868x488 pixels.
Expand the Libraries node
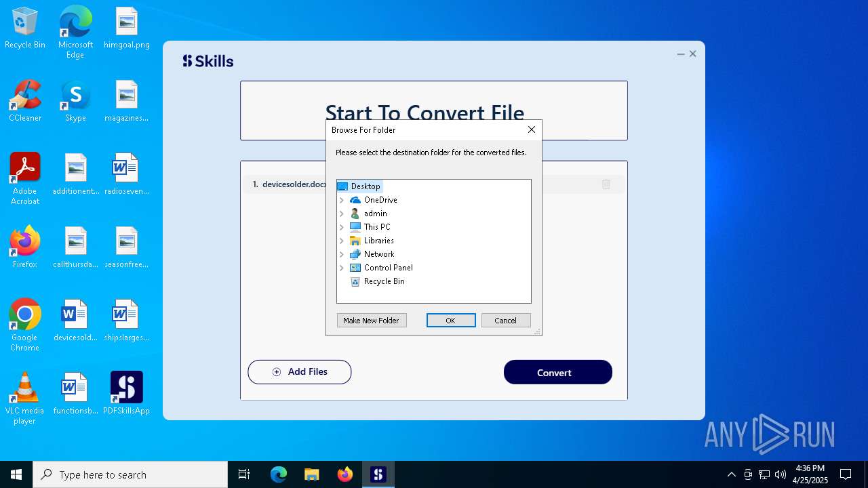pos(342,241)
